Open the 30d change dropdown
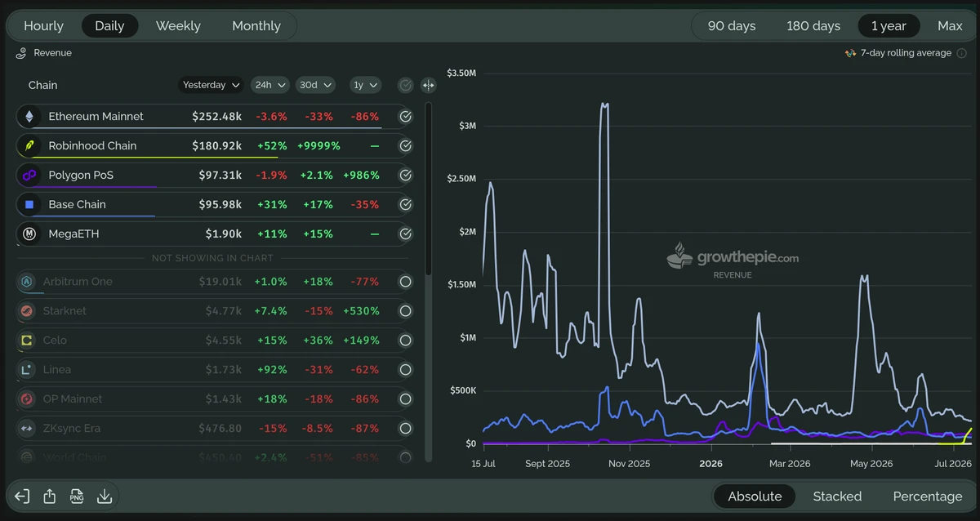The height and width of the screenshot is (521, 980). pos(316,85)
